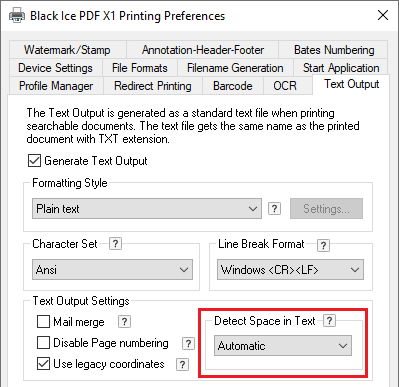Open the Bates Numbering tab

[334, 50]
